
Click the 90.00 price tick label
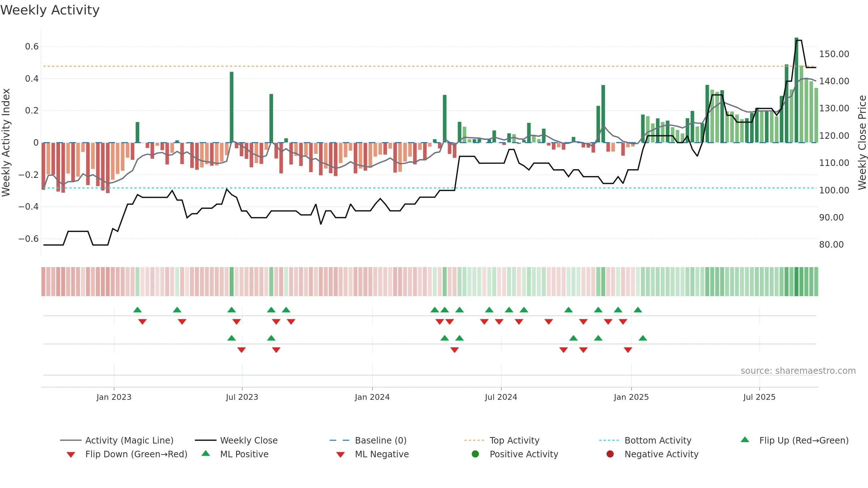tap(831, 218)
